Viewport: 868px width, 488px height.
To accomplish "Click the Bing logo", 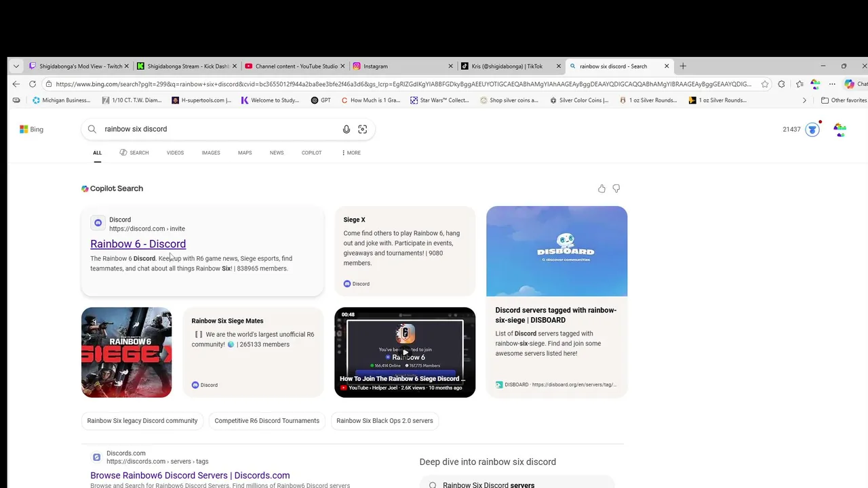I will [31, 129].
